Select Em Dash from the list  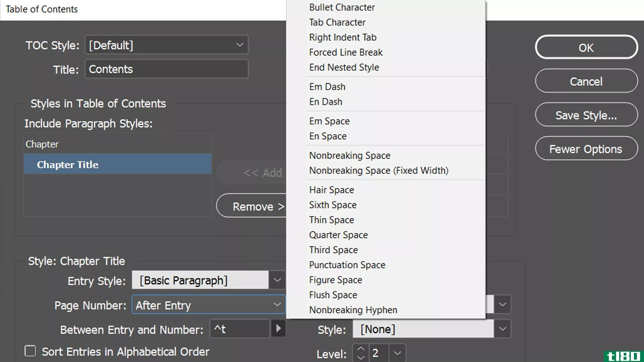pos(327,86)
